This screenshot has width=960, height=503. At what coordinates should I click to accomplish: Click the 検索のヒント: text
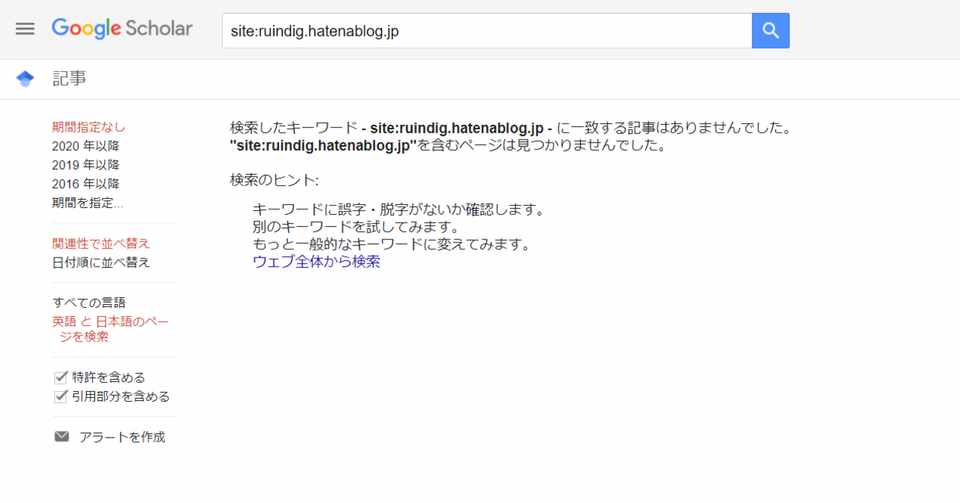[x=274, y=180]
